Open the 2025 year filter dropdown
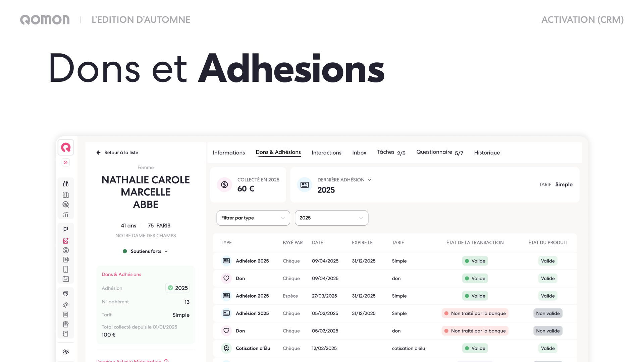The width and height of the screenshot is (644, 362). (331, 218)
